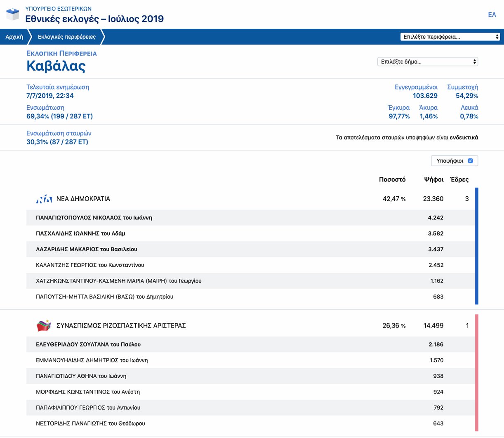Click the blue Nea Dimokratia color bar
The width and height of the screenshot is (504, 438).
click(x=477, y=246)
